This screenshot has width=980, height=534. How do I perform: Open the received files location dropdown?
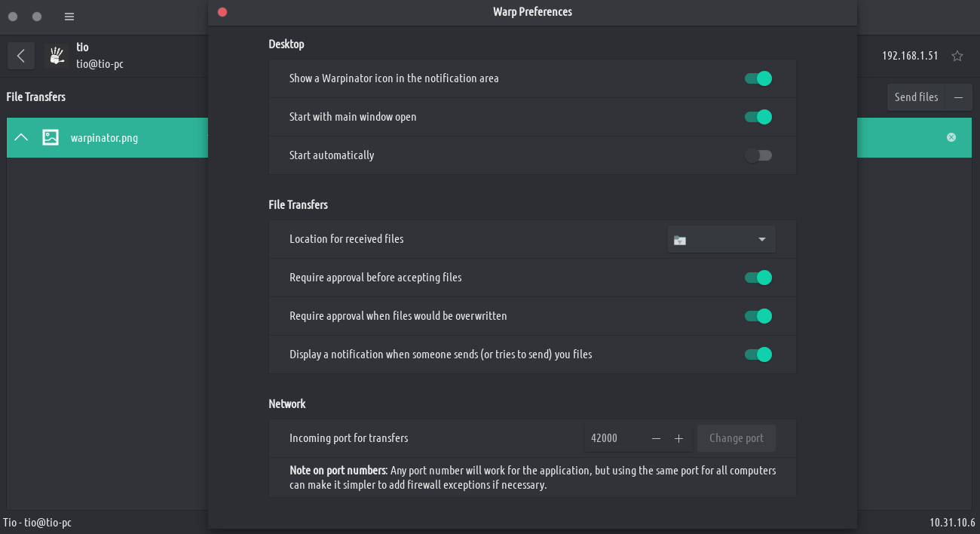[761, 240]
